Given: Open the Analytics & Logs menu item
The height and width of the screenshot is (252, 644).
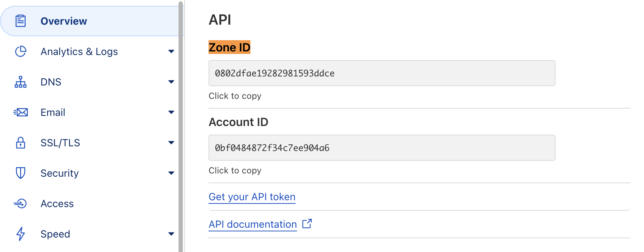Looking at the screenshot, I should (90, 51).
